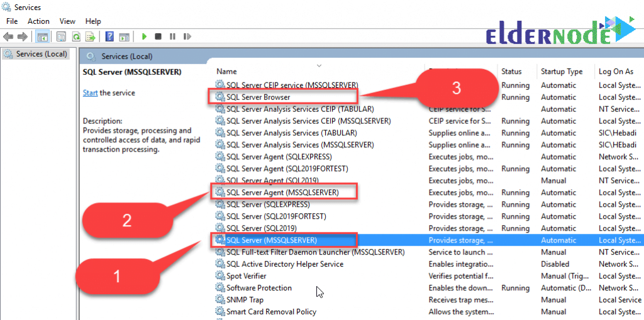This screenshot has width=644, height=320.
Task: Click the Forward arrow toolbar icon
Action: pyautogui.click(x=22, y=36)
